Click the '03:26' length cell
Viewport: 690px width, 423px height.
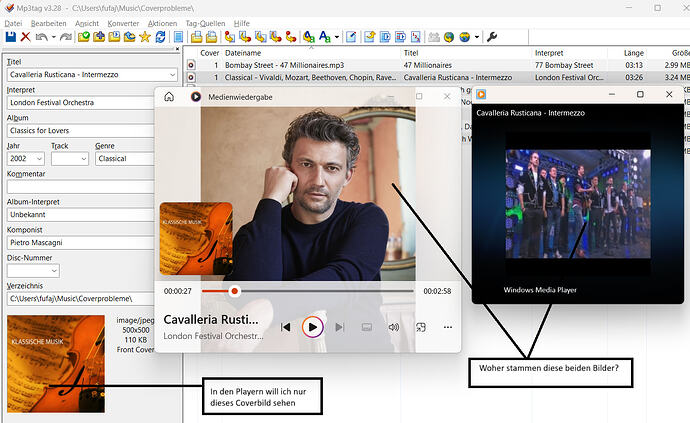tap(634, 77)
